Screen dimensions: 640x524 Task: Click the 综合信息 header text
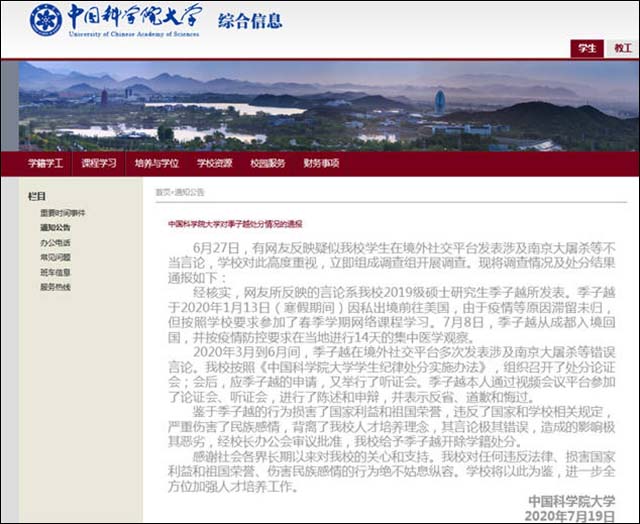[250, 21]
